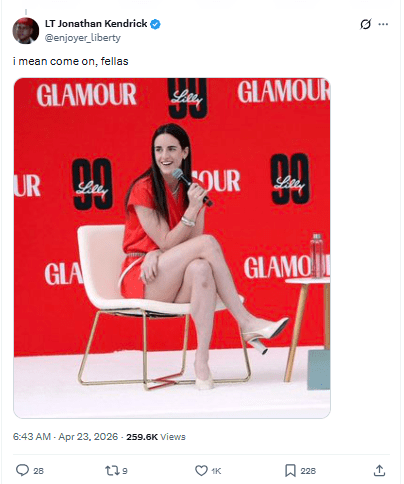
Task: View the 259.6K Views analytics
Action: [156, 437]
